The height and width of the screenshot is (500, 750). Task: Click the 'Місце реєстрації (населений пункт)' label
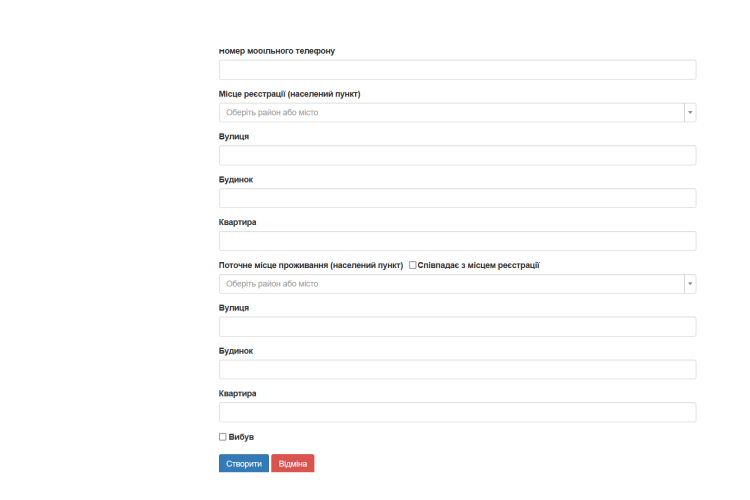click(x=289, y=94)
